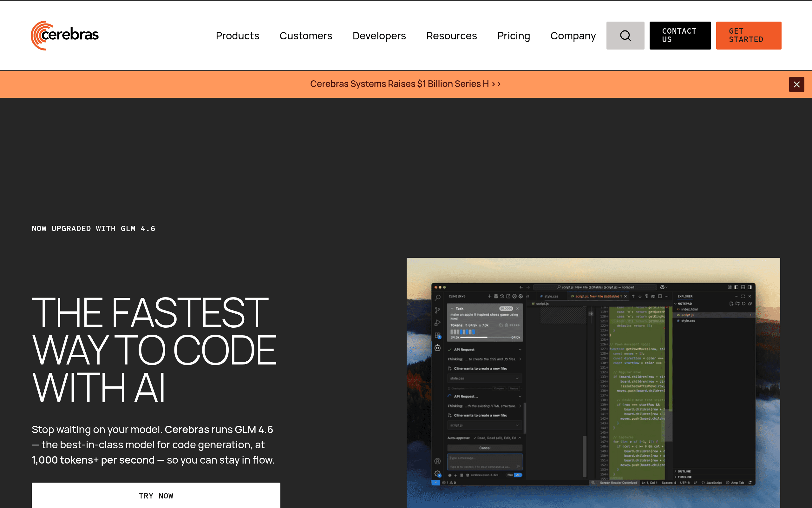Click the Get Started button
This screenshot has height=508, width=812.
pyautogui.click(x=749, y=36)
